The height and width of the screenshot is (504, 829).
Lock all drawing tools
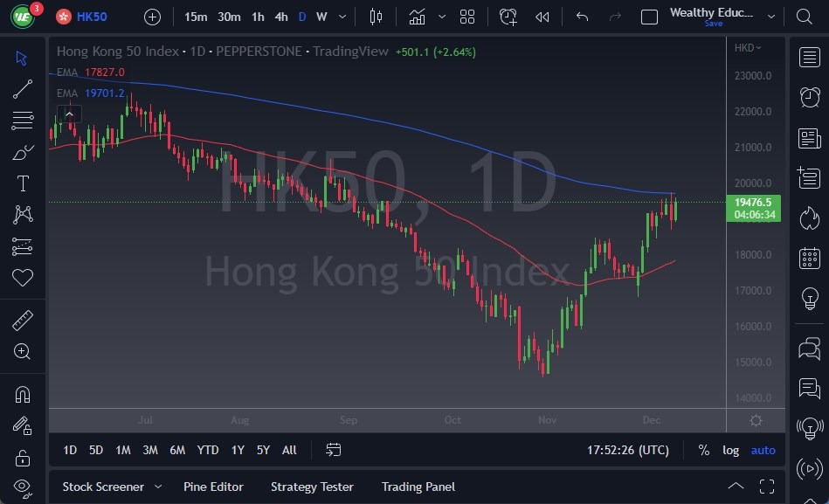[x=22, y=457]
